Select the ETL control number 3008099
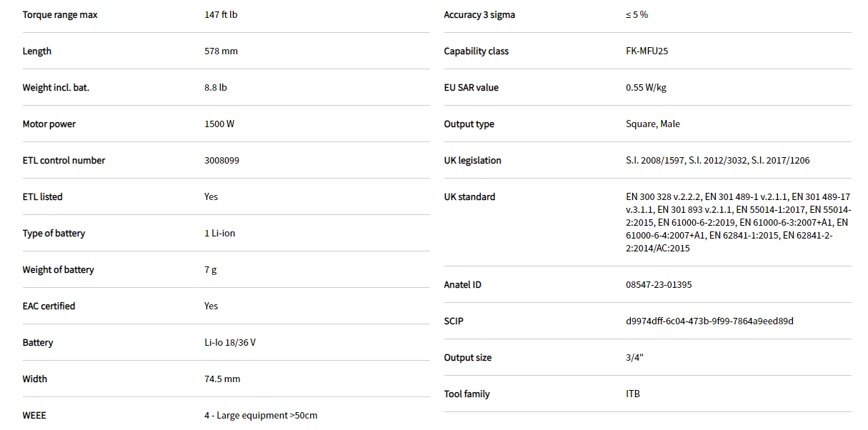 221,161
